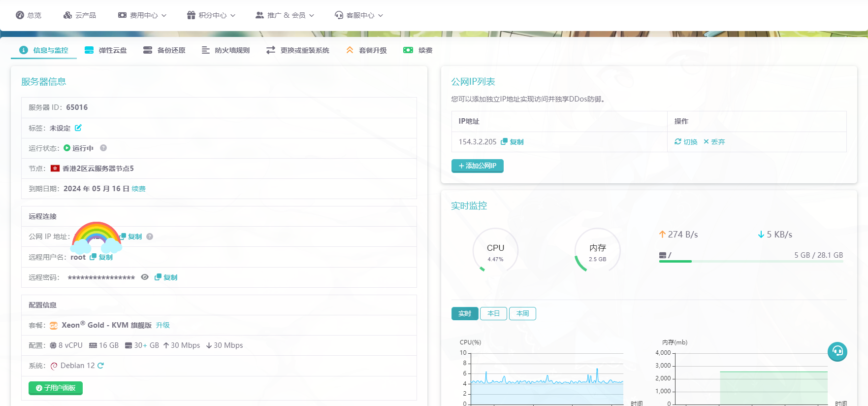Expand the 积分中心 dropdown menu

(x=211, y=15)
